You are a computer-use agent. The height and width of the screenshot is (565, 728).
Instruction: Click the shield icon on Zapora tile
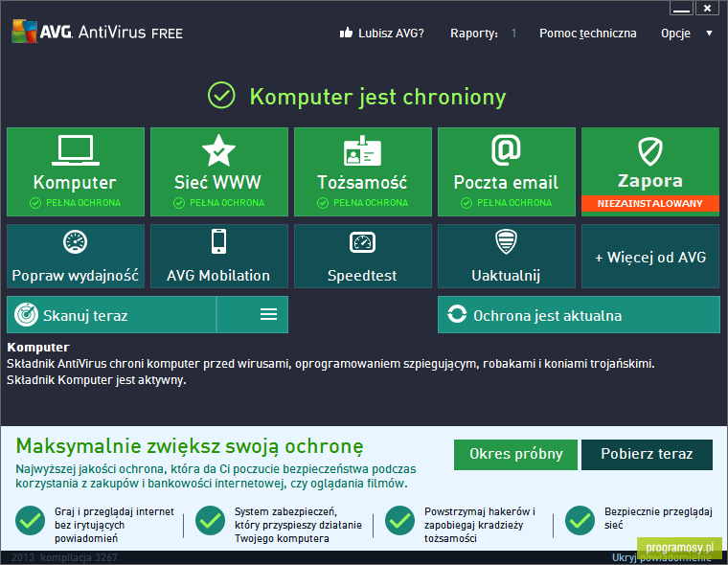click(x=650, y=151)
